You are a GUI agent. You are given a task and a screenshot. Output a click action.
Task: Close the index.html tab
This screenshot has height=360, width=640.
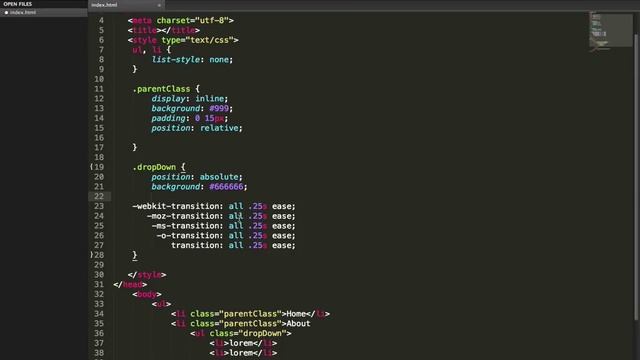pos(159,5)
